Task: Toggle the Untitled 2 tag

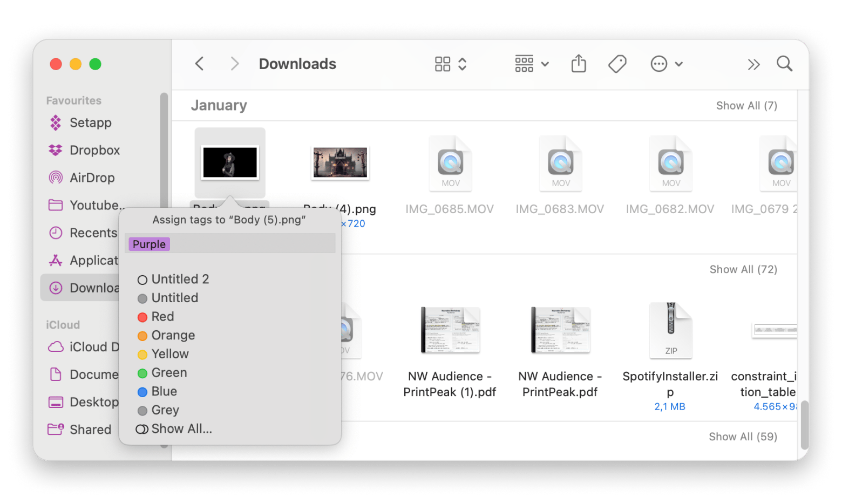Action: 180,279
